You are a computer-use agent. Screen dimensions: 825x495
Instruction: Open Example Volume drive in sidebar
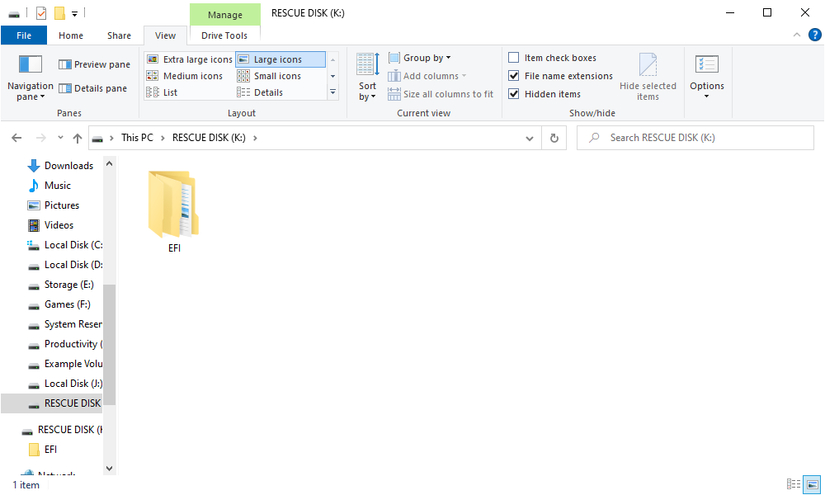tap(65, 364)
